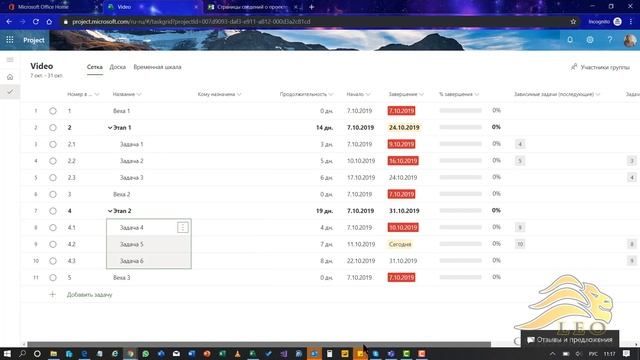Select the Задача 5 name cell
640x360 pixels.
pos(149,244)
